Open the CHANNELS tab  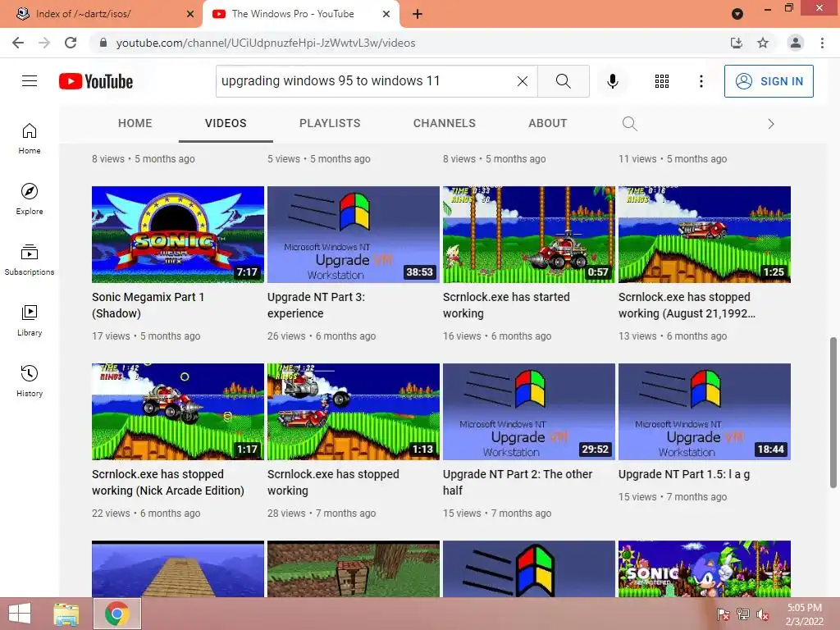click(x=444, y=123)
